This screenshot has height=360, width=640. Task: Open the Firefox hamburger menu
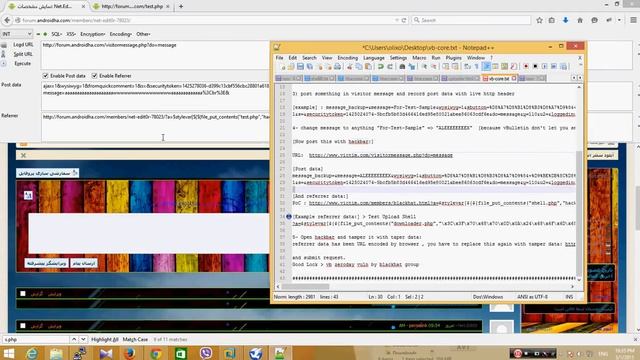633,20
